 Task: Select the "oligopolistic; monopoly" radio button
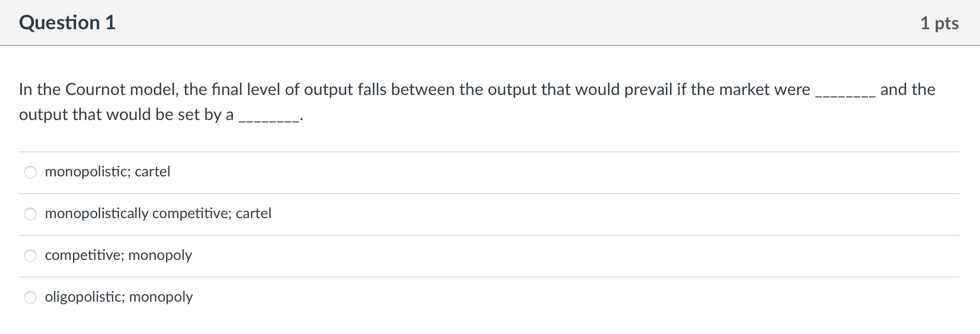(30, 296)
